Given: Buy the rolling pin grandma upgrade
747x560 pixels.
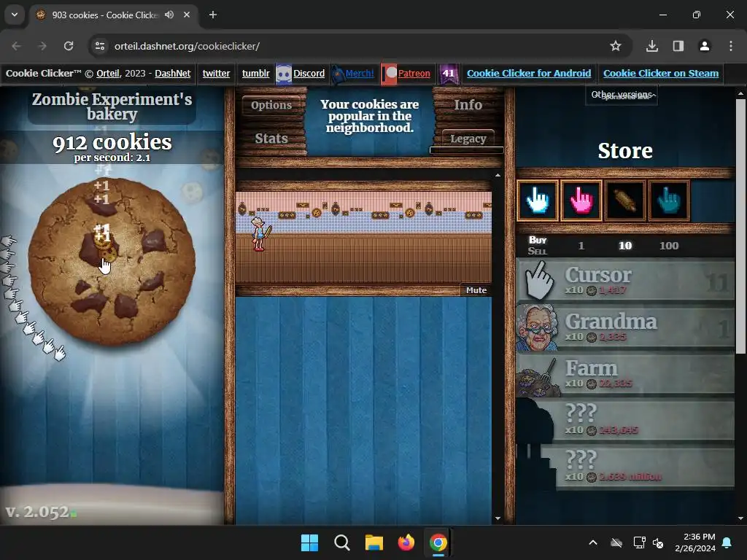Looking at the screenshot, I should point(625,201).
